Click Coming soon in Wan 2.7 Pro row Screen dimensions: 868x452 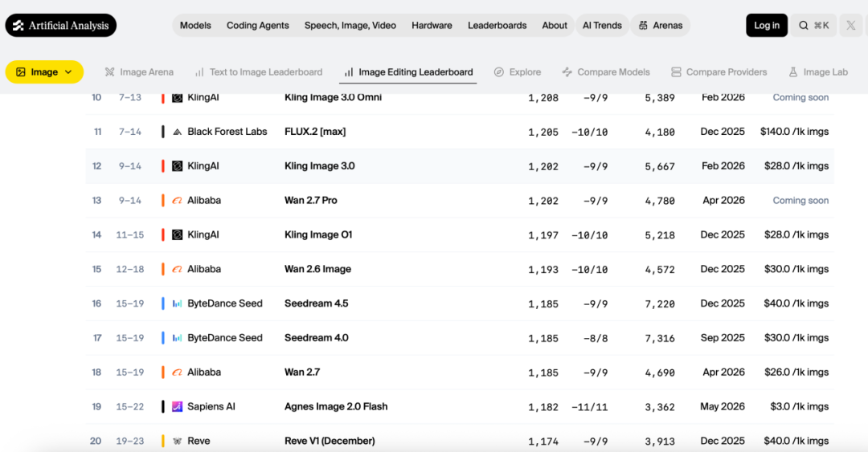click(x=800, y=200)
